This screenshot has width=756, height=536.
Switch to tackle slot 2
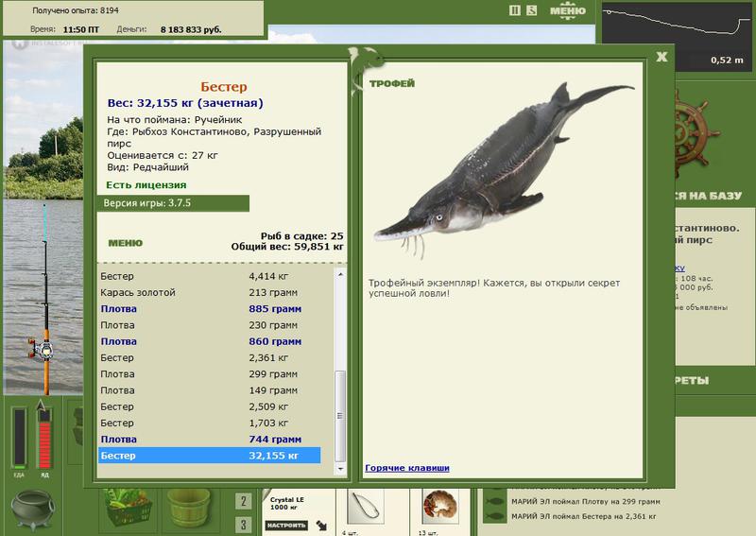click(244, 501)
